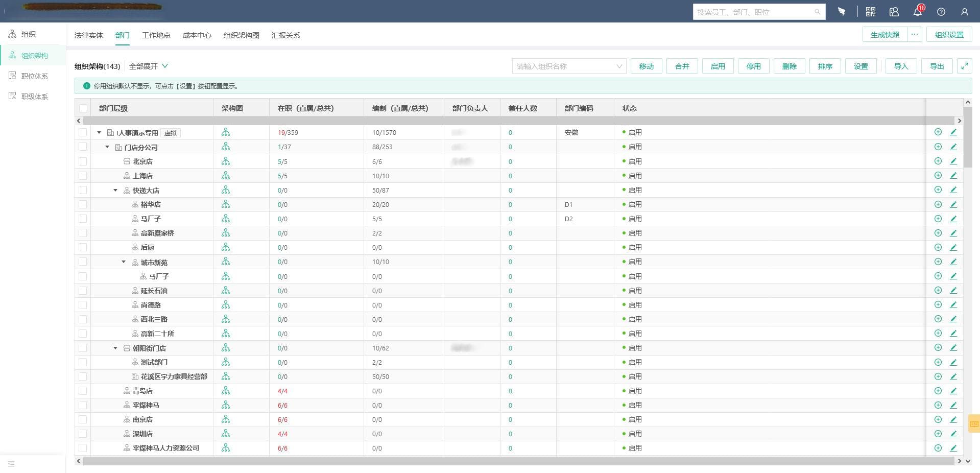Collapse the 门店分公司 node
The width and height of the screenshot is (980, 473).
click(x=107, y=147)
